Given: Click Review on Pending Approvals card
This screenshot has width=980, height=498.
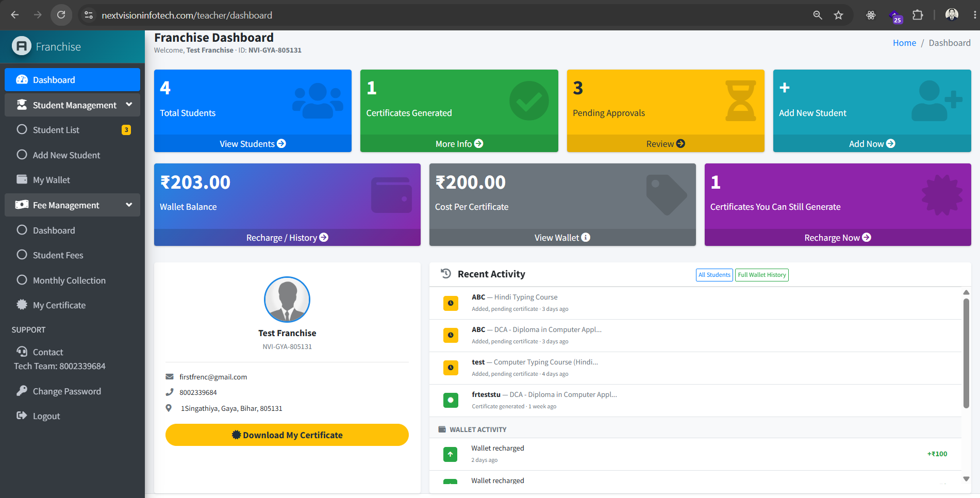Looking at the screenshot, I should pyautogui.click(x=666, y=144).
